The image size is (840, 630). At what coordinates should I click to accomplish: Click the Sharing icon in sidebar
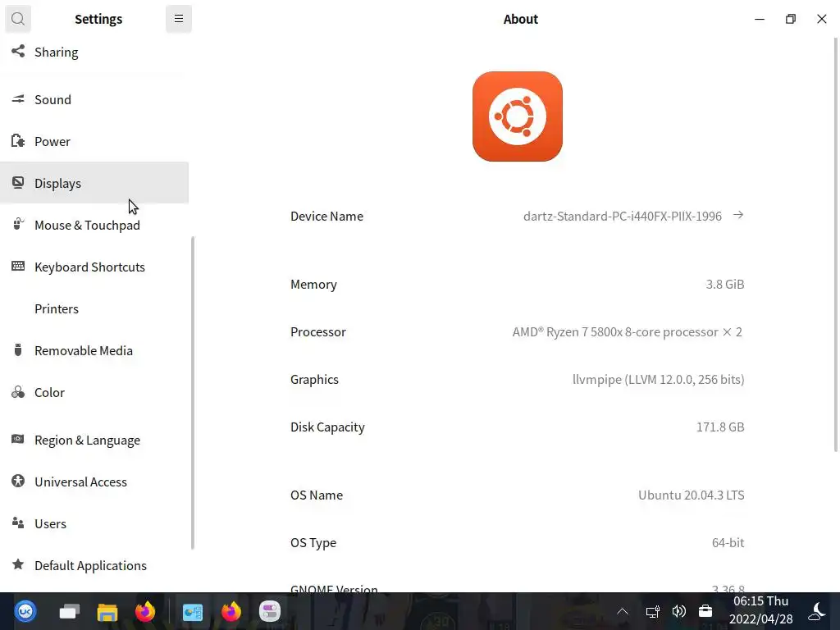pos(18,52)
